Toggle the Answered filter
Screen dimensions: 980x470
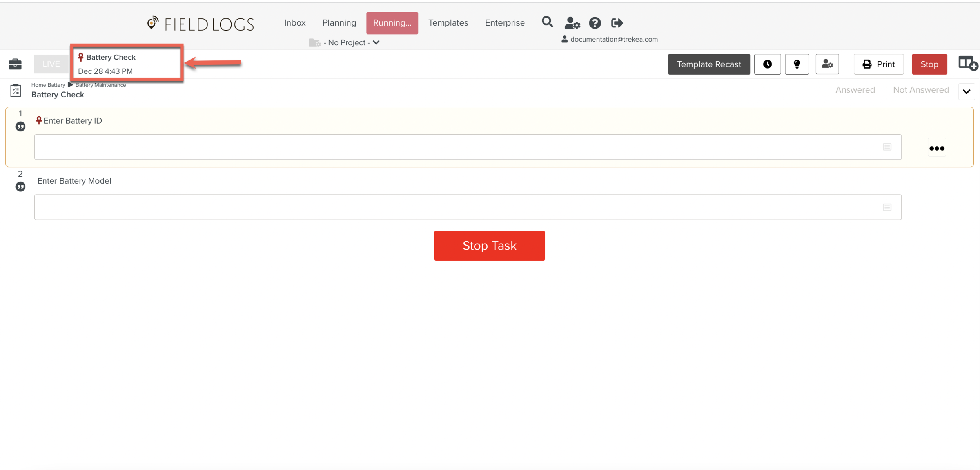[855, 90]
